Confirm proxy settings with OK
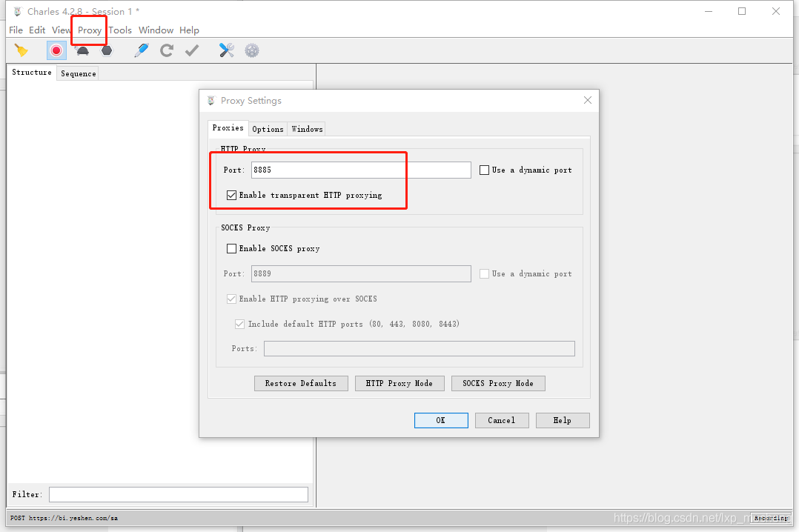799x532 pixels. (x=441, y=420)
